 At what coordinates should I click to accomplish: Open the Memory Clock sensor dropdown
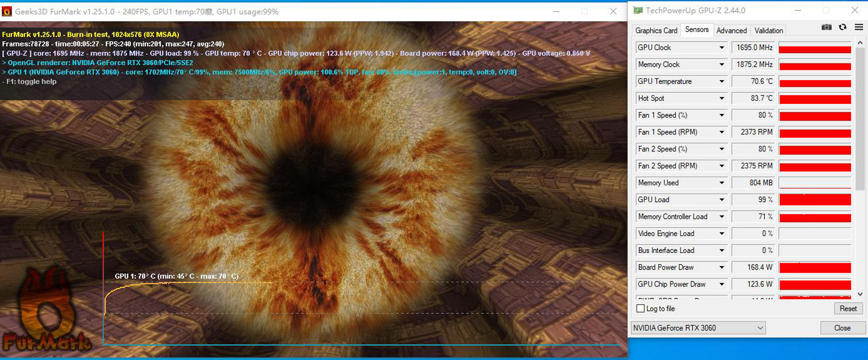tap(722, 65)
